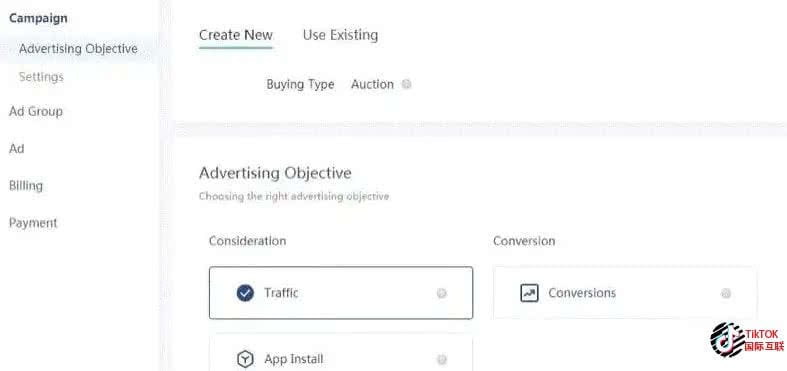Toggle the Traffic checkmark selection
The height and width of the screenshot is (371, 787).
click(245, 293)
